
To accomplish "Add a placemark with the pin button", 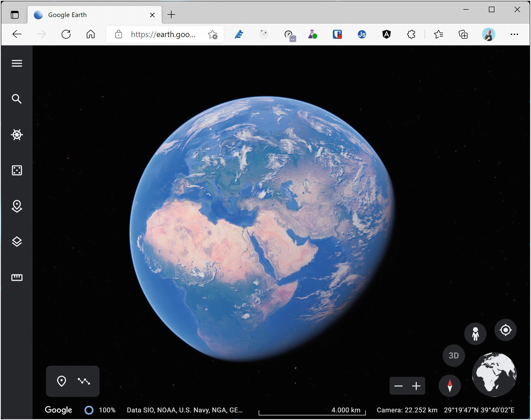I will (x=62, y=381).
